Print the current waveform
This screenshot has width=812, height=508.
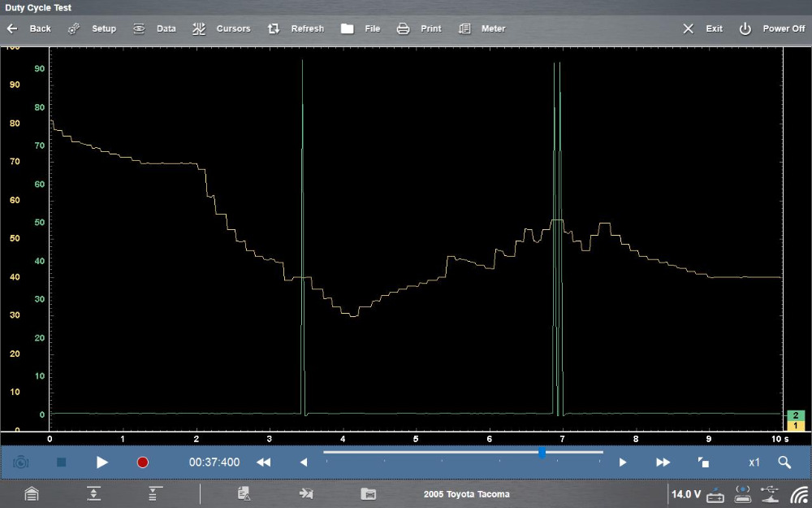(x=419, y=28)
